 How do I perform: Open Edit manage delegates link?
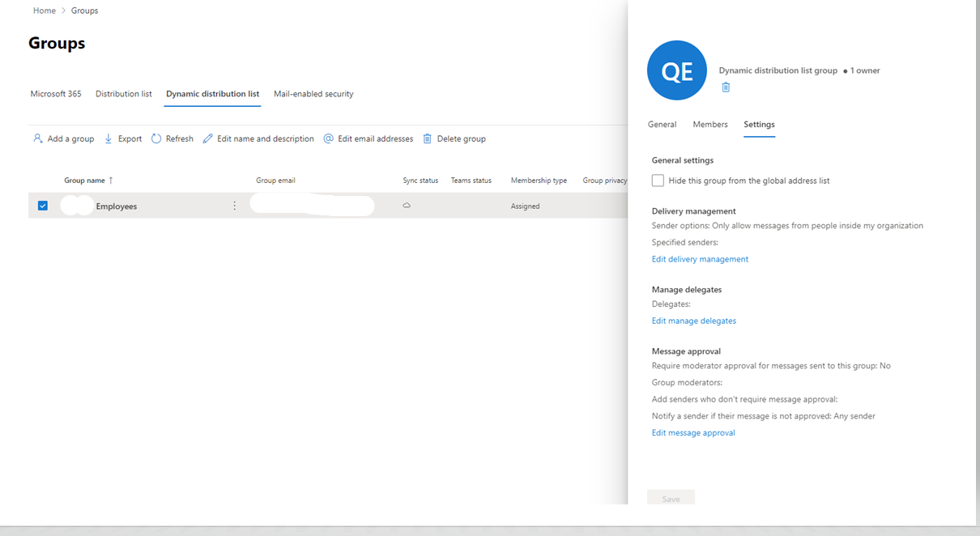pyautogui.click(x=694, y=321)
